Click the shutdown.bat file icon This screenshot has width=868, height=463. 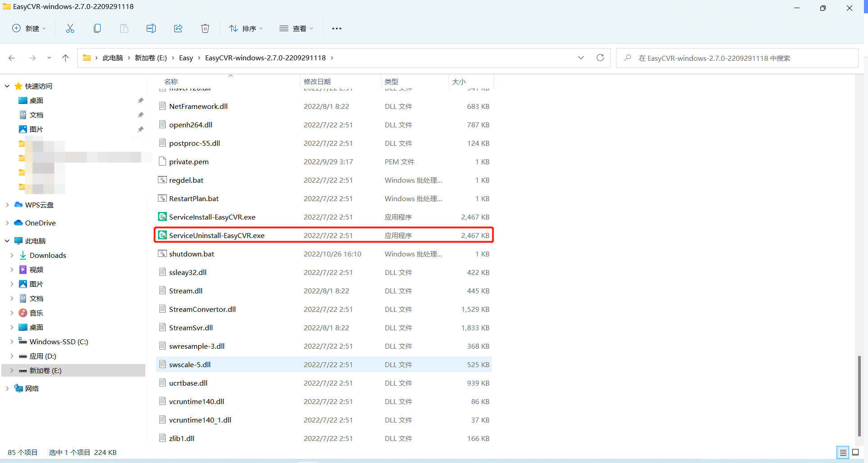click(x=162, y=254)
